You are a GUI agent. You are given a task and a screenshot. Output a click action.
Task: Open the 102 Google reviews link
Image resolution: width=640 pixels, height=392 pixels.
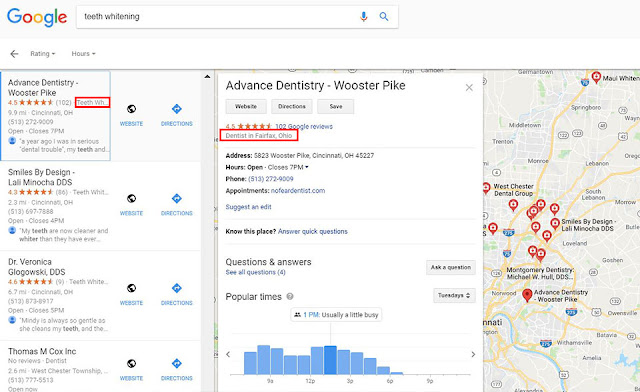tap(304, 127)
